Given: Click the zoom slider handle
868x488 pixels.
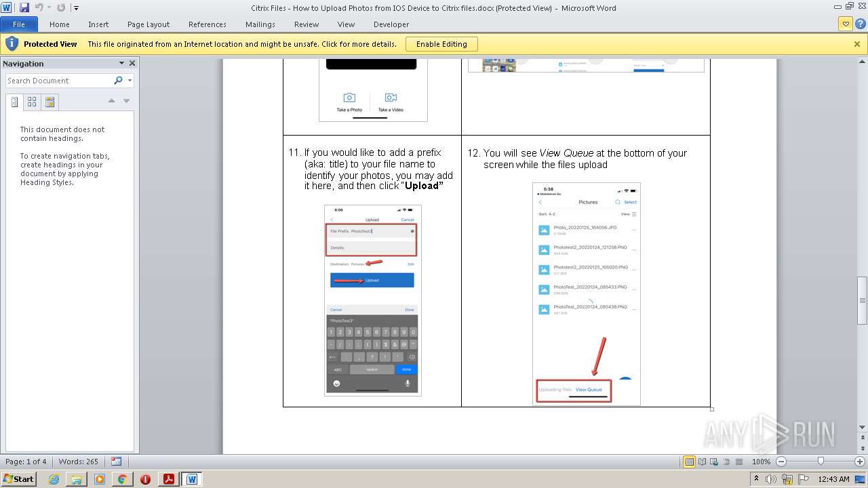Looking at the screenshot, I should coord(821,462).
